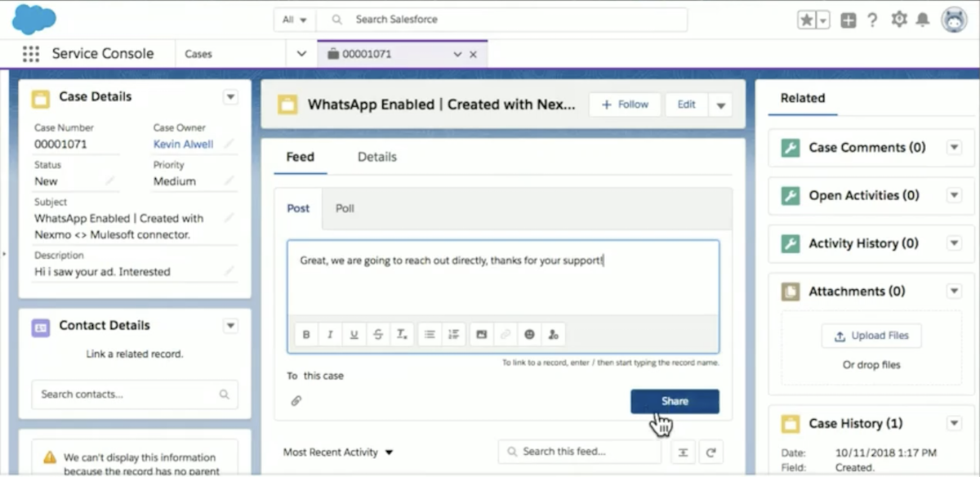Open the Contact Details panel dropdown
The image size is (980, 477).
tap(231, 326)
